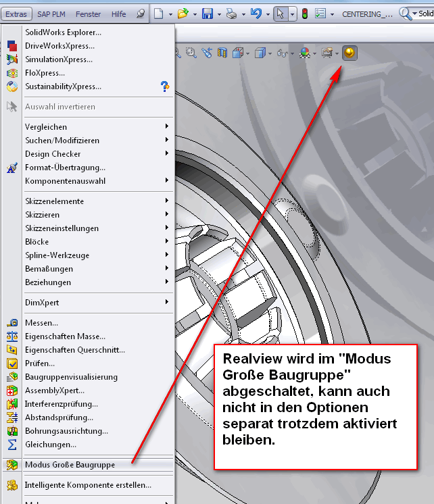Screen dimensions: 434x504
Task: Expand the New document dropdown arrow
Action: click(x=170, y=14)
